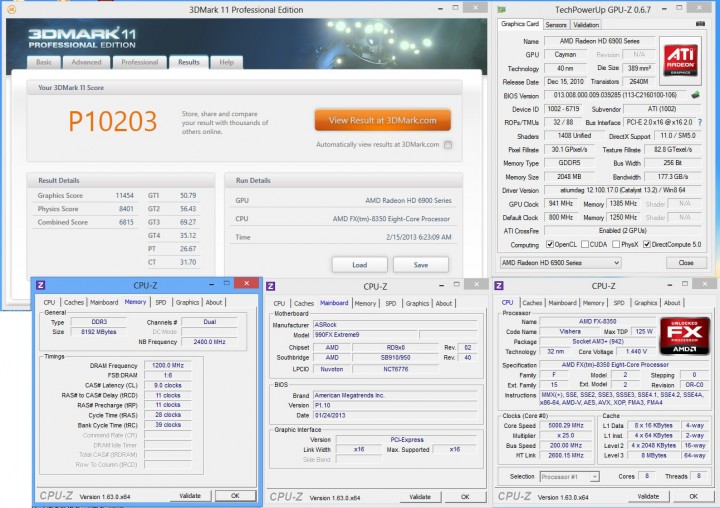
Task: Click the Time 2/15/2013 6:23:09 AM value
Action: 418,237
